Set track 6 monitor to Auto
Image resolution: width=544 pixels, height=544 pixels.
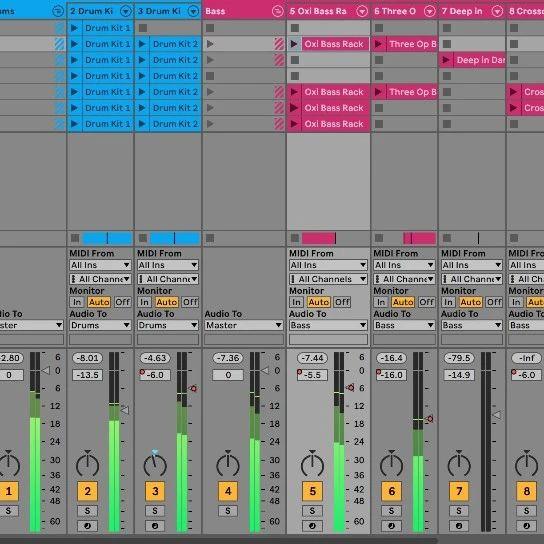[x=403, y=302]
